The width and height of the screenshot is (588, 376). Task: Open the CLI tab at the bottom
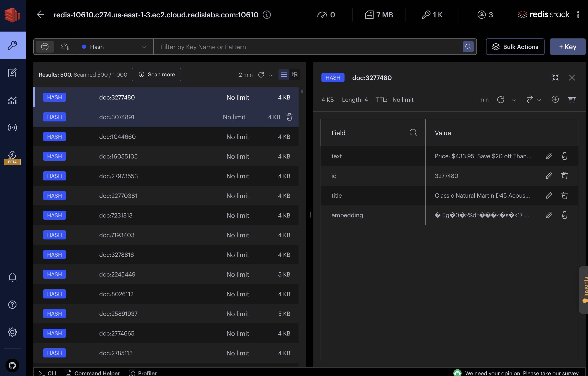47,373
